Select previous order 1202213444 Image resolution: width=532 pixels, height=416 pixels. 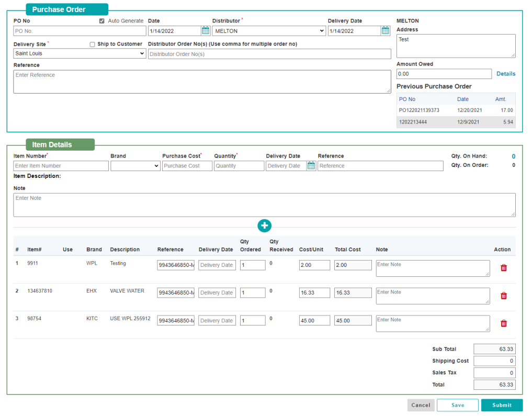tap(456, 122)
